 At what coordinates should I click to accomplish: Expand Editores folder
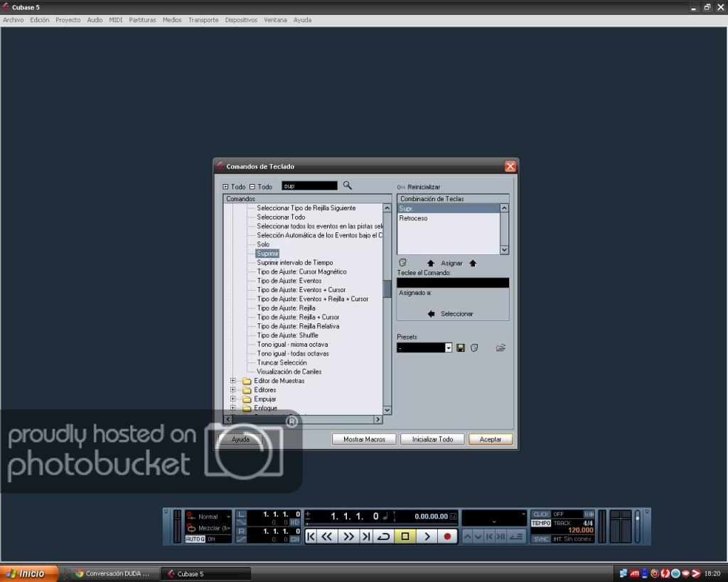click(x=233, y=390)
